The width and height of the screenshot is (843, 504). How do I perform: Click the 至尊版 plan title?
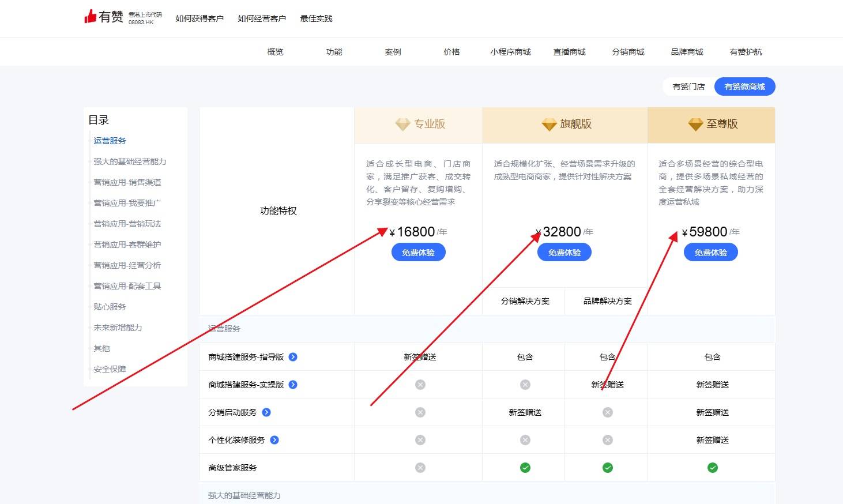722,124
